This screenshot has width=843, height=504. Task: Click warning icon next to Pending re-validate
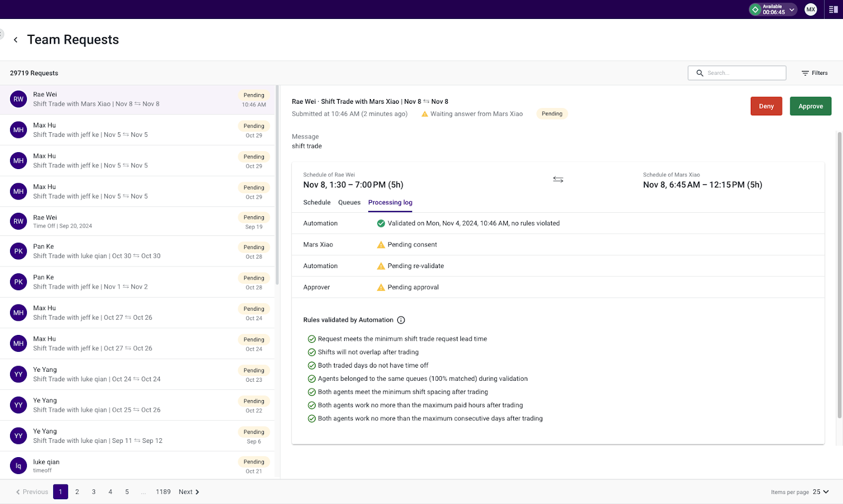point(381,266)
